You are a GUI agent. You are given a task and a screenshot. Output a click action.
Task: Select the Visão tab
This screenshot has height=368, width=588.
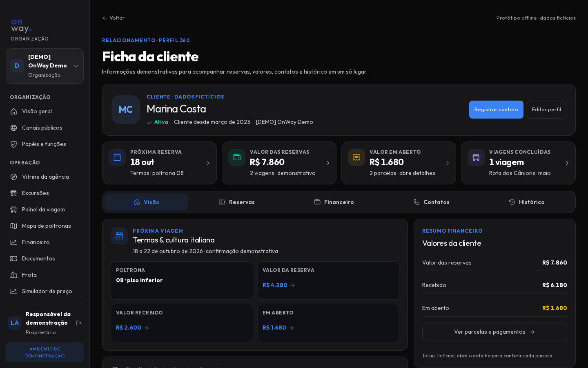tap(146, 202)
